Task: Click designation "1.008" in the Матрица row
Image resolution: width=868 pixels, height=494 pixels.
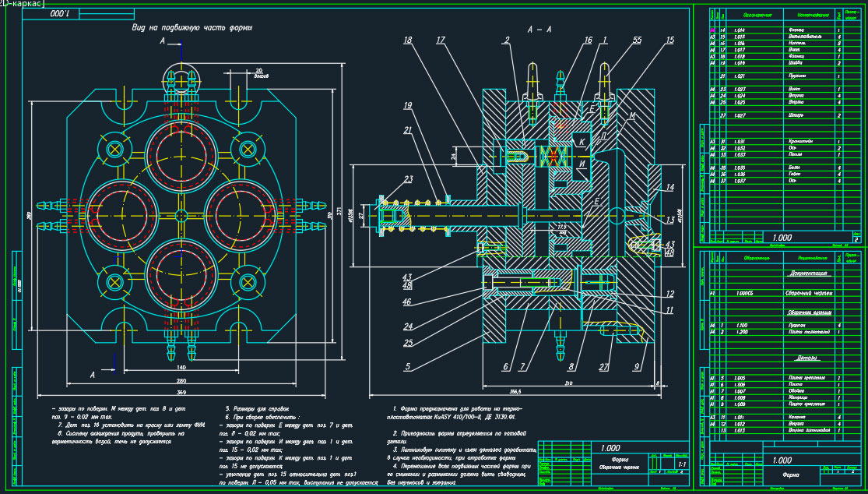Action: (739, 397)
